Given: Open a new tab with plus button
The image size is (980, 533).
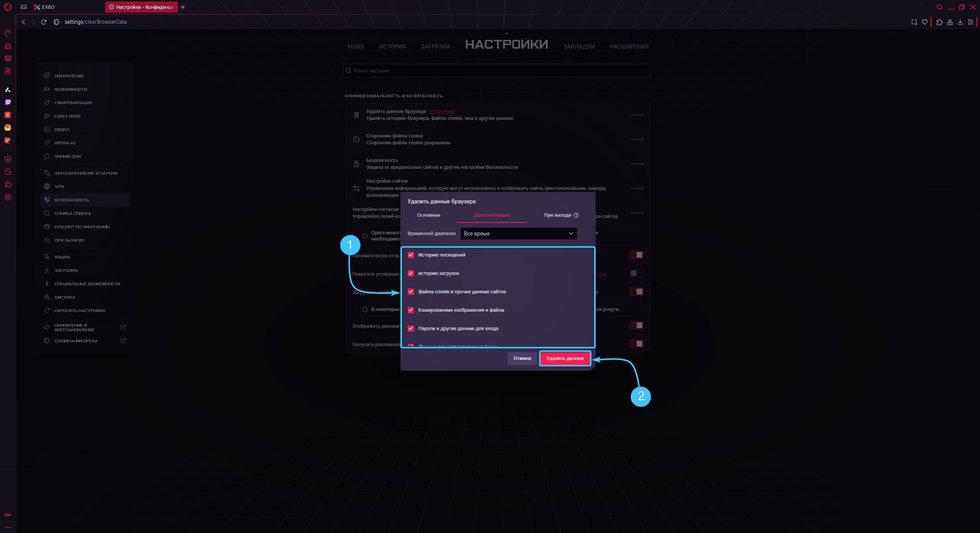Looking at the screenshot, I should [183, 7].
